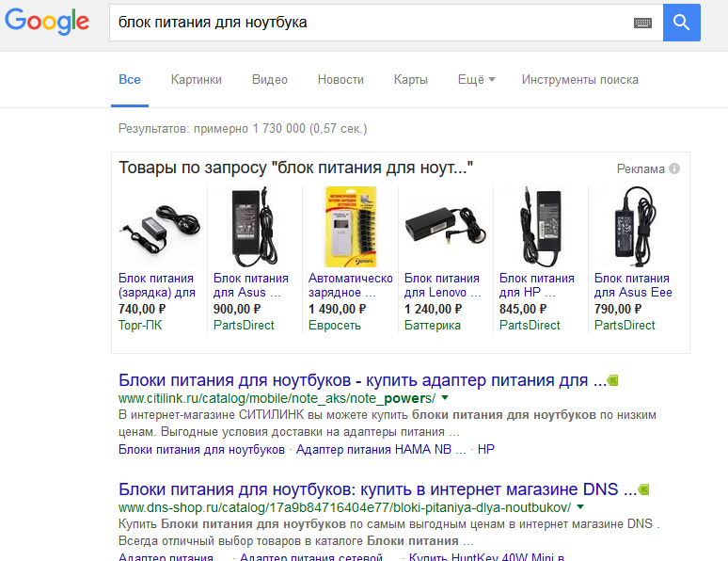Click the Евросеть store name

coord(334,325)
